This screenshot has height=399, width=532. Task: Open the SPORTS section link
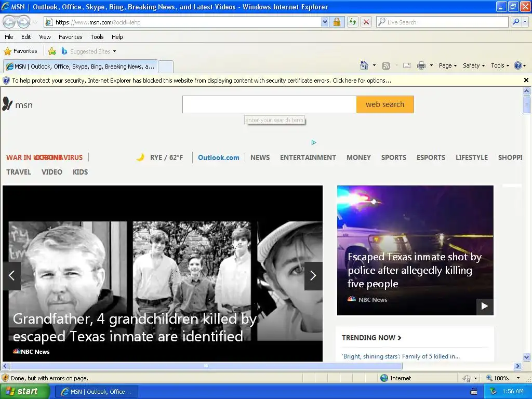pos(394,157)
